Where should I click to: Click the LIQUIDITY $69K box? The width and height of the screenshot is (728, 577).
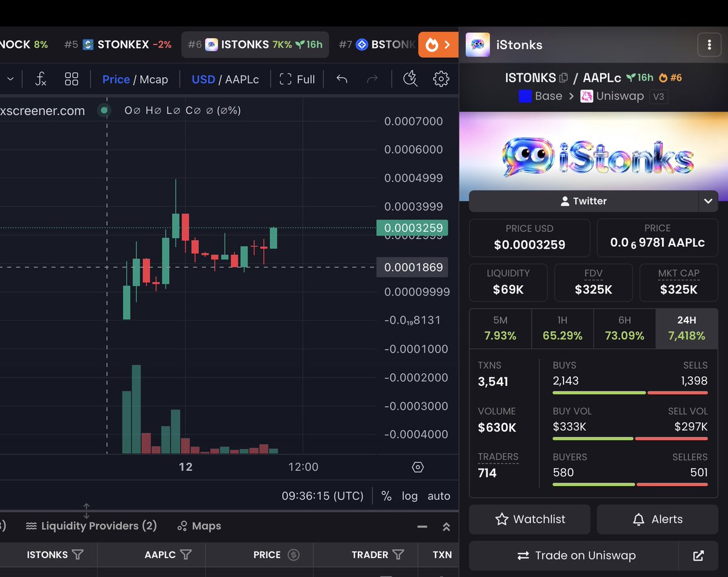pos(508,282)
